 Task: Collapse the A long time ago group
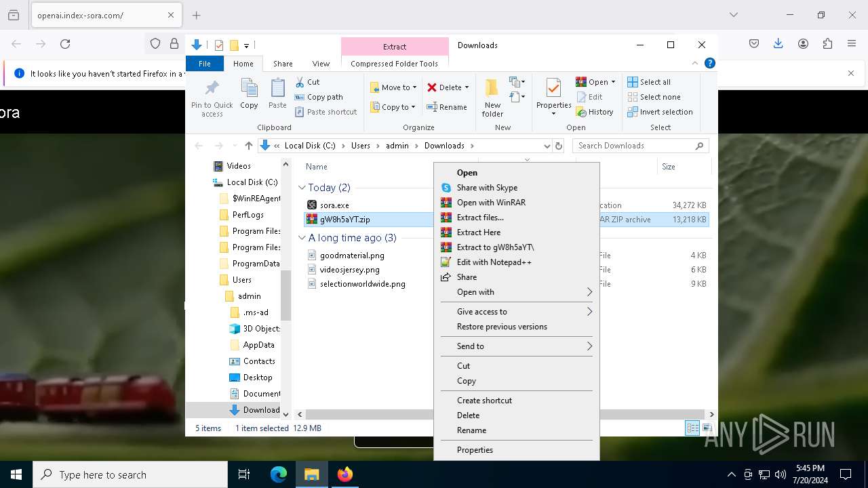coord(302,238)
